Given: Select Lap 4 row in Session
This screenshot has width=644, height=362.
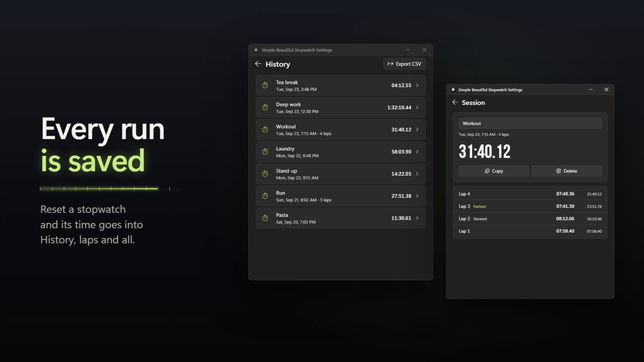Looking at the screenshot, I should pyautogui.click(x=530, y=194).
